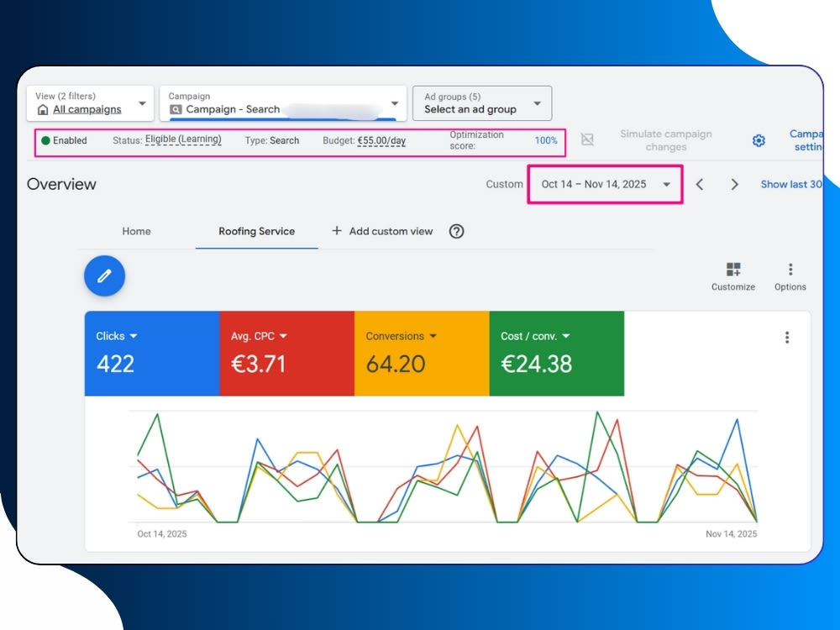Open the Options three-dot menu
840x630 pixels.
[790, 269]
